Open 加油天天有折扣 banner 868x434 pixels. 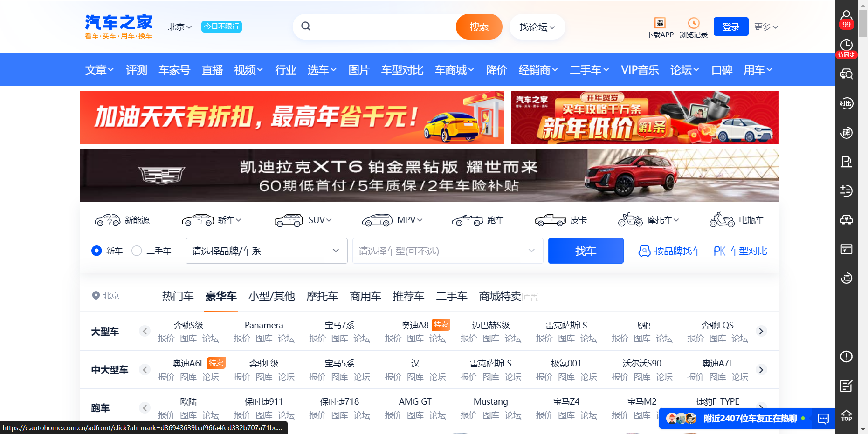click(x=292, y=117)
